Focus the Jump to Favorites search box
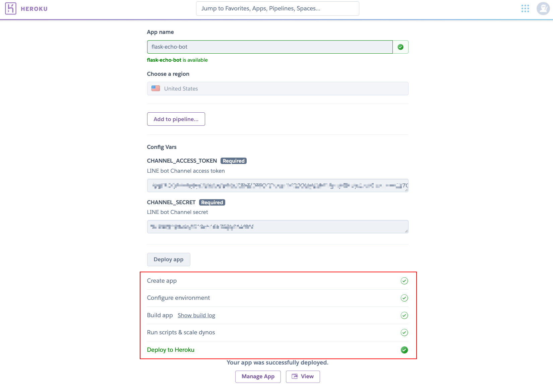The height and width of the screenshot is (392, 553). [x=278, y=8]
